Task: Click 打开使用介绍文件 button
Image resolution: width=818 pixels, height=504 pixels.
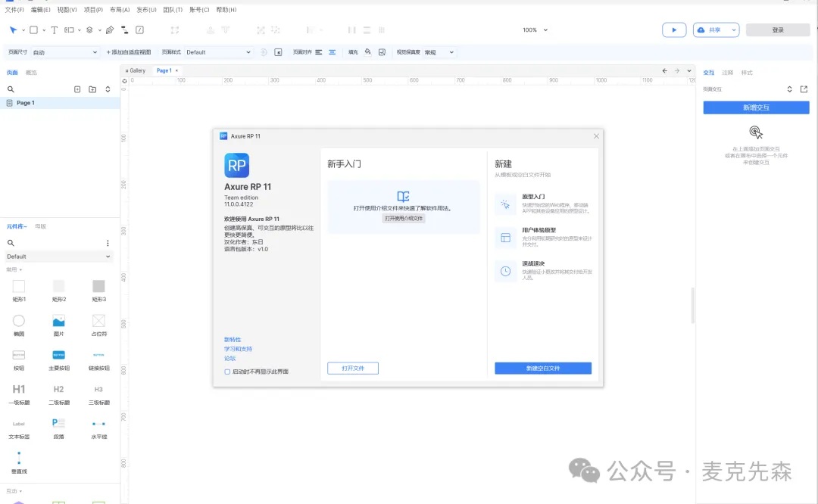Action: pos(403,219)
